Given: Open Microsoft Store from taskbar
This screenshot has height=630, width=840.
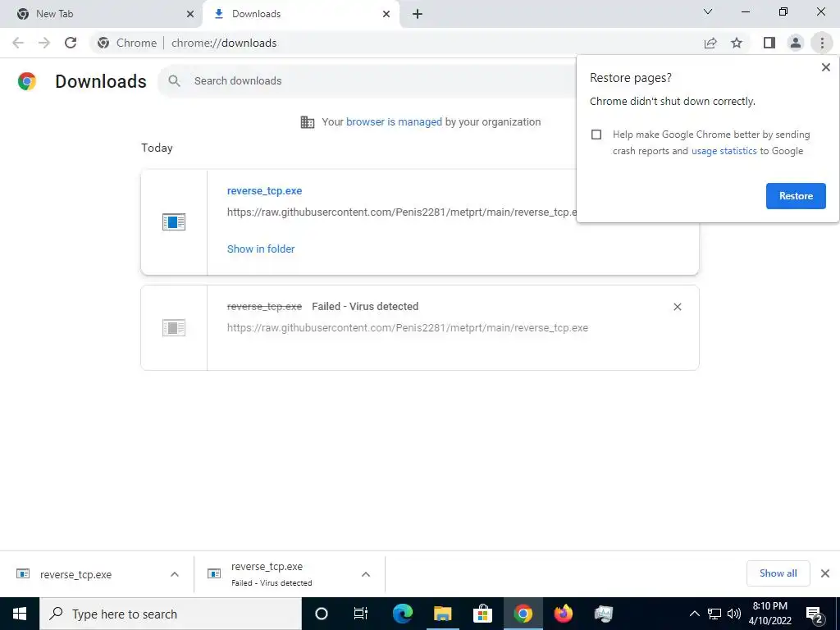Looking at the screenshot, I should [482, 614].
